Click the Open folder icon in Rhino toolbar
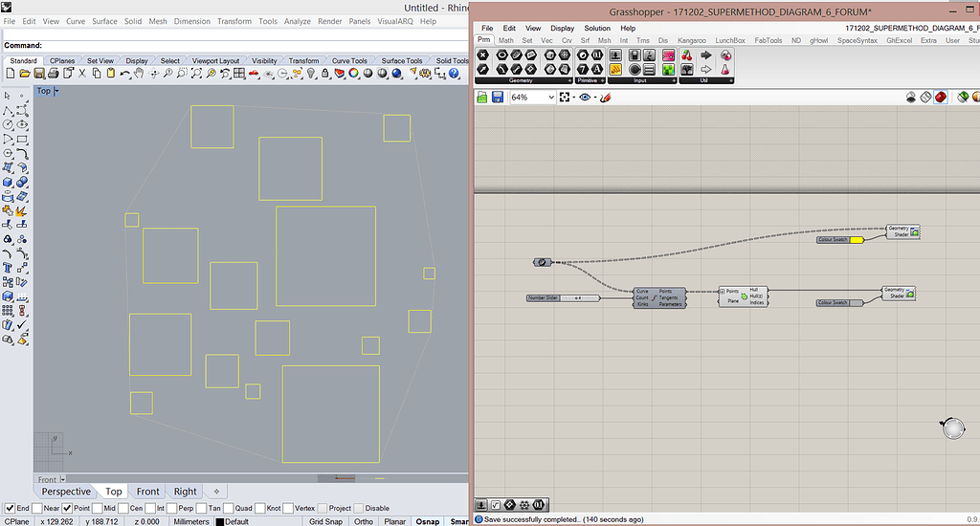 25,74
